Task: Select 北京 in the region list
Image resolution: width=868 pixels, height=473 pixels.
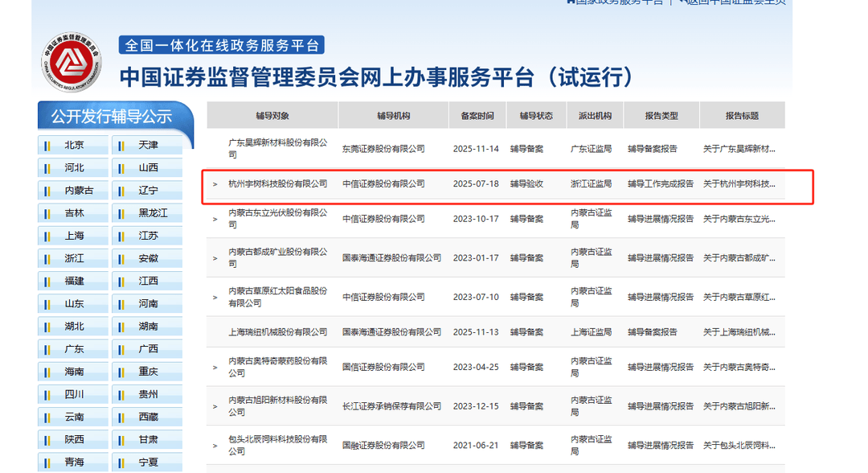Action: pos(74,145)
